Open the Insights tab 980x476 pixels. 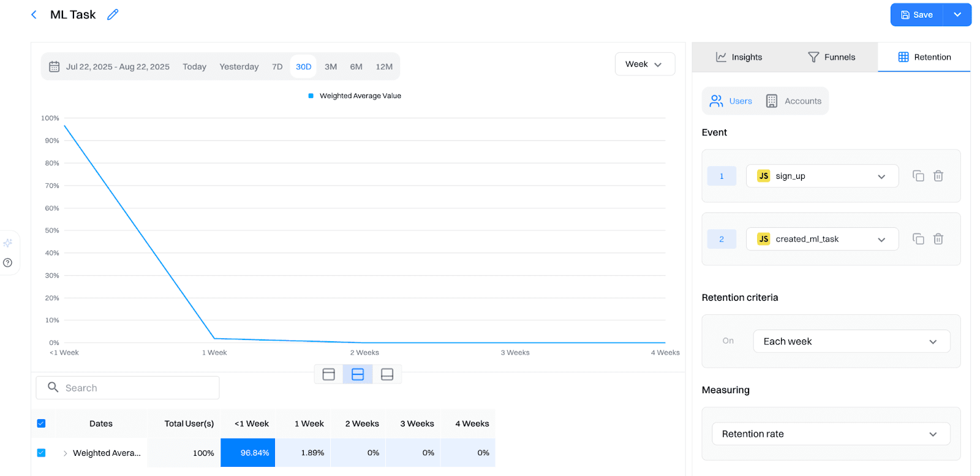739,57
